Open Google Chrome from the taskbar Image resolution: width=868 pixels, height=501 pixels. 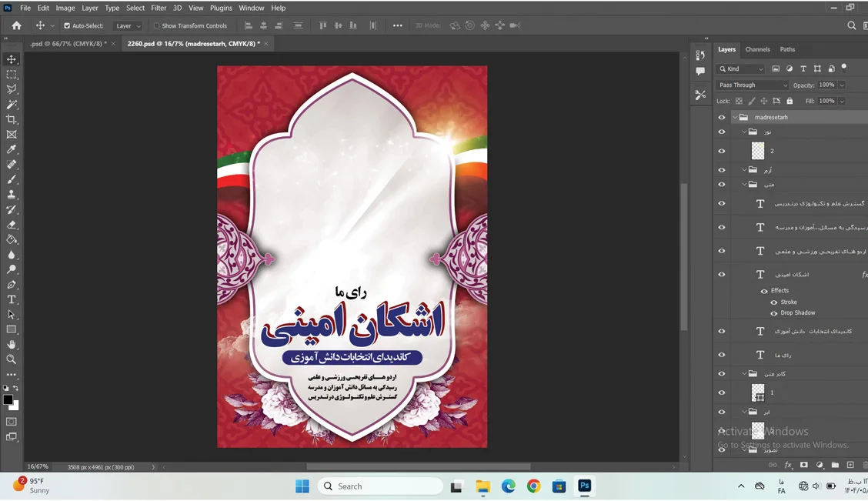coord(533,486)
